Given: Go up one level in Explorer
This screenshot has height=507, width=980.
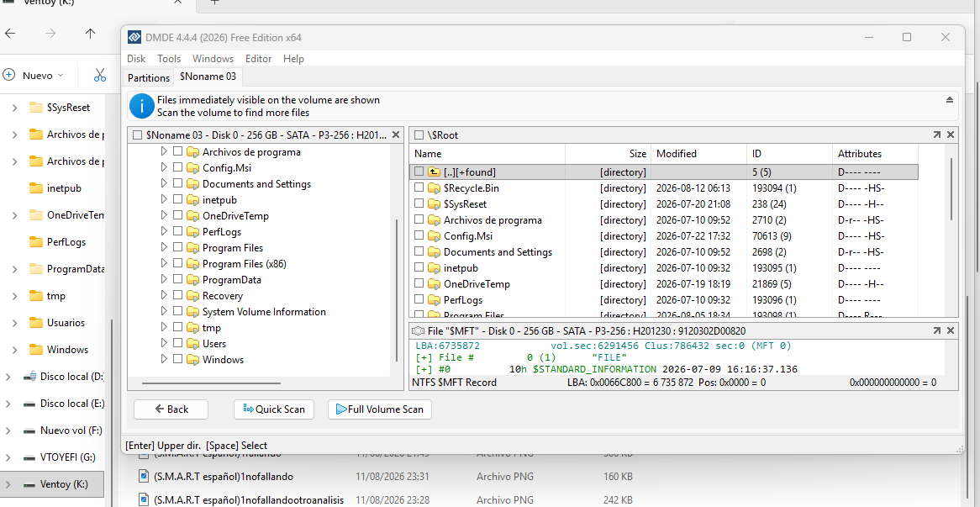Looking at the screenshot, I should point(91,34).
